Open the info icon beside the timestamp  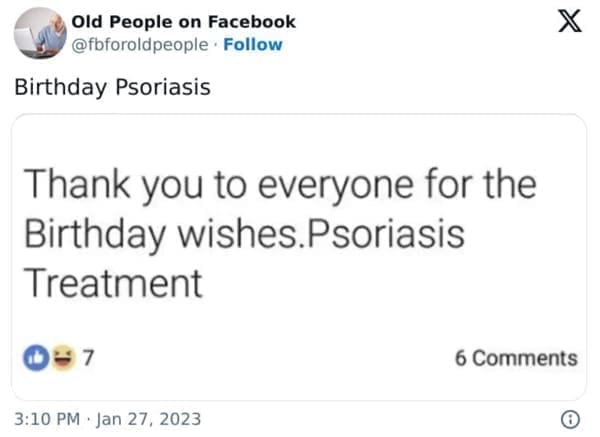pos(569,417)
